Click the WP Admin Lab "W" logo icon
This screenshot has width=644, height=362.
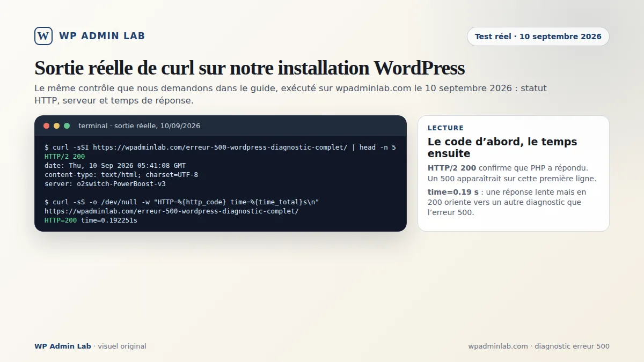[43, 36]
